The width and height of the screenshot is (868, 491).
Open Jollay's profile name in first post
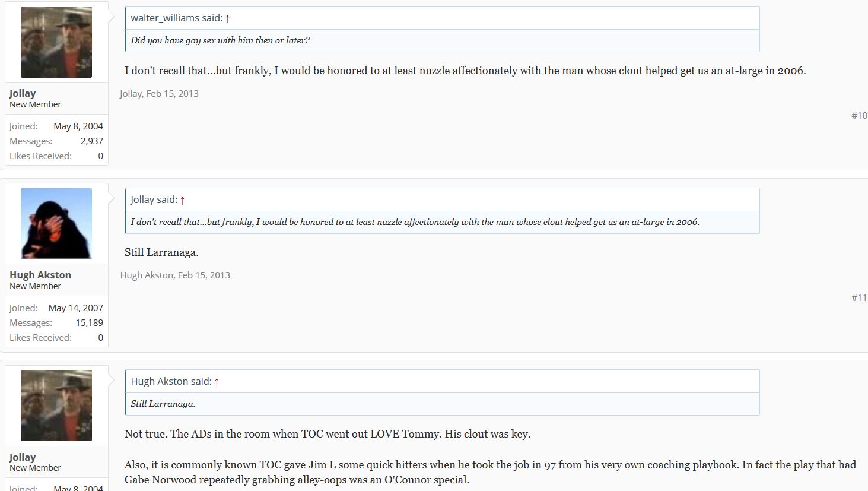(23, 93)
